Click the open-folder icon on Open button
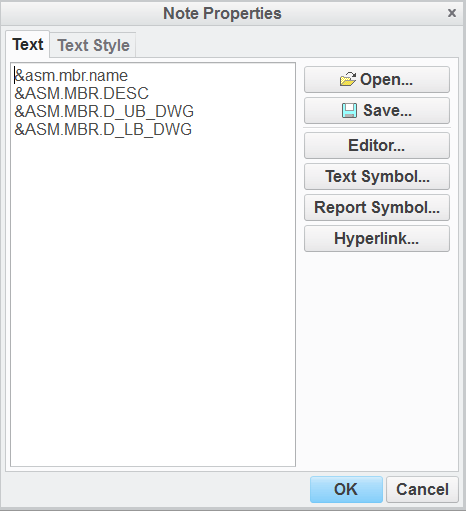The width and height of the screenshot is (466, 511). pos(348,79)
